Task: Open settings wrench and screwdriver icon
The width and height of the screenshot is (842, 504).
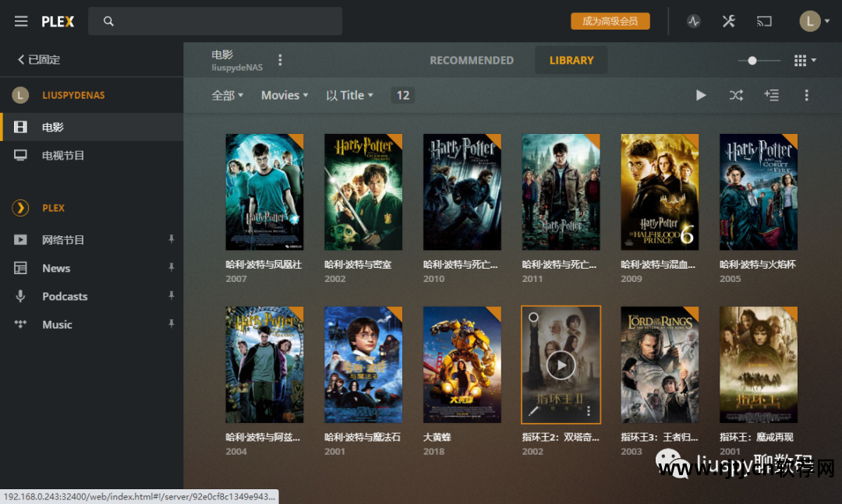Action: pyautogui.click(x=729, y=22)
